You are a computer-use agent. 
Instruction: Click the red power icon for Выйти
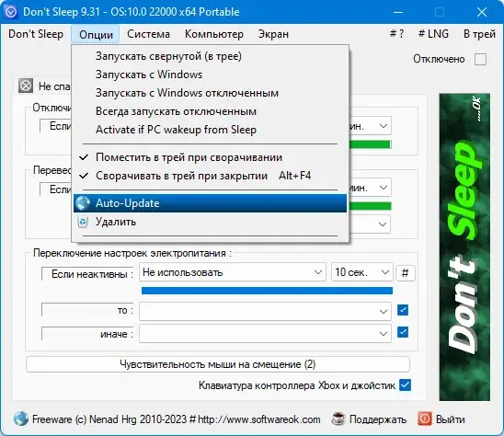425,419
